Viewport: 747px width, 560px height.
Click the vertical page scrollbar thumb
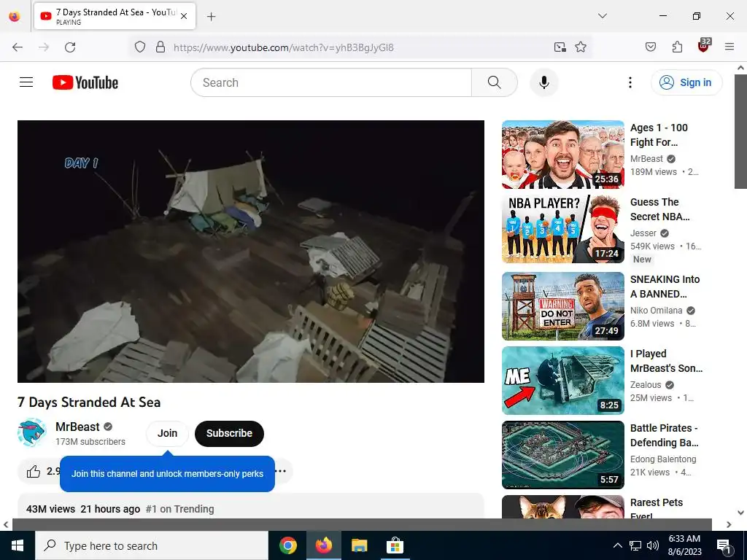(x=740, y=131)
